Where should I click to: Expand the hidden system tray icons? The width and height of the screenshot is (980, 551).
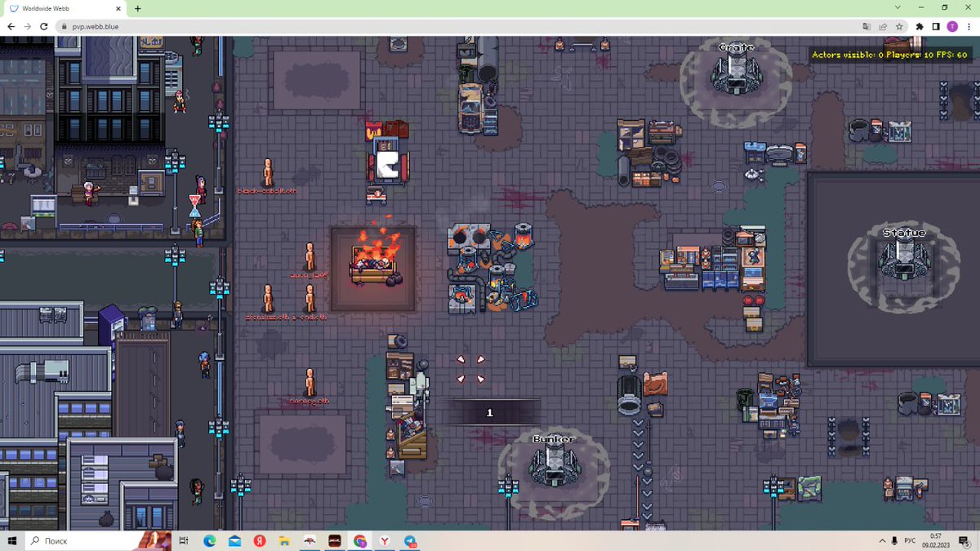[882, 541]
